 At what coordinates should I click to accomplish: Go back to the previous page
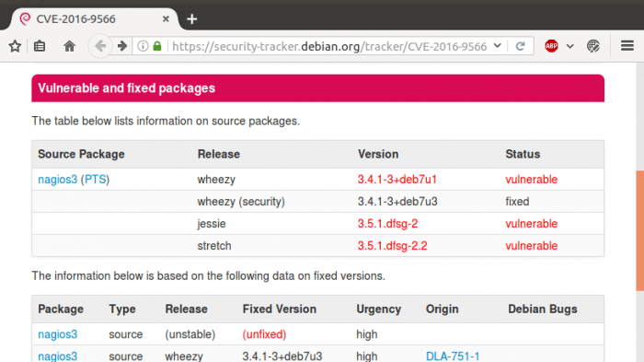(x=99, y=46)
